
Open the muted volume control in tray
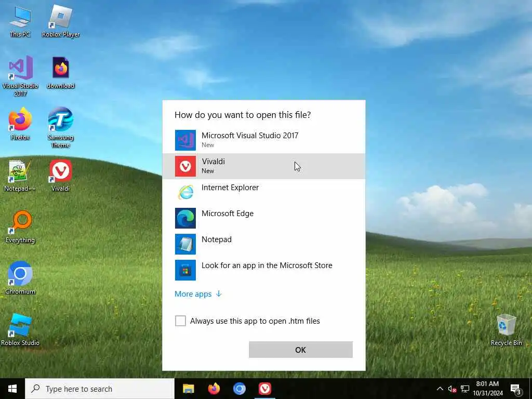tap(452, 389)
